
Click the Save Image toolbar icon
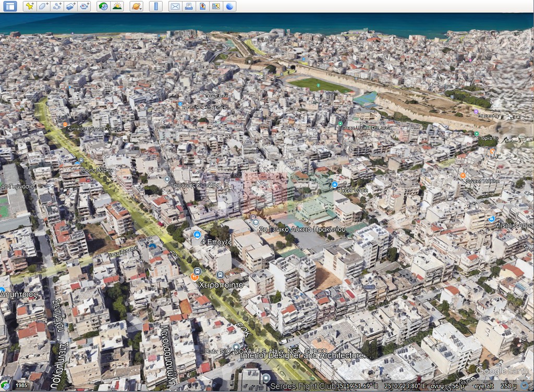pyautogui.click(x=202, y=6)
